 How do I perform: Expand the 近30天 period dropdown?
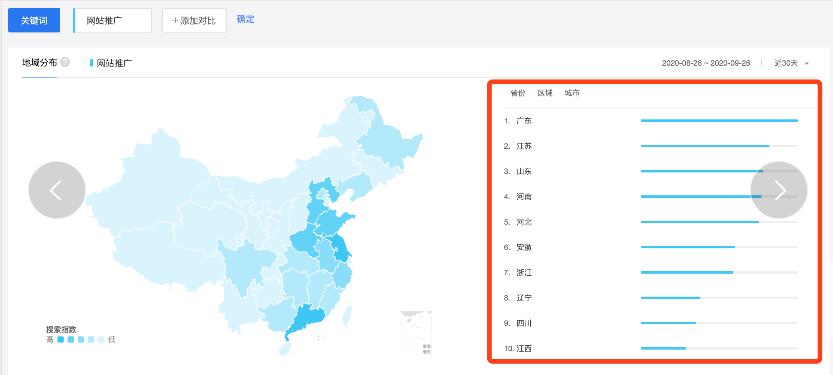[x=792, y=63]
